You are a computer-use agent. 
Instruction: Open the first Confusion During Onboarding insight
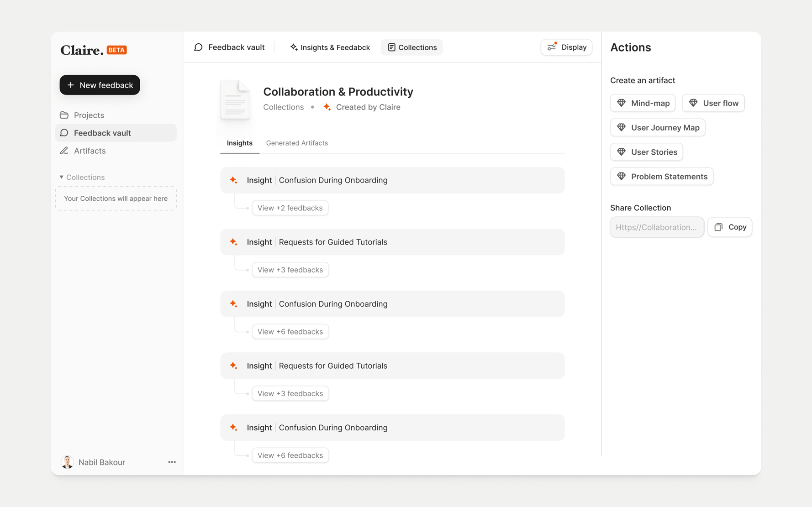pos(392,180)
